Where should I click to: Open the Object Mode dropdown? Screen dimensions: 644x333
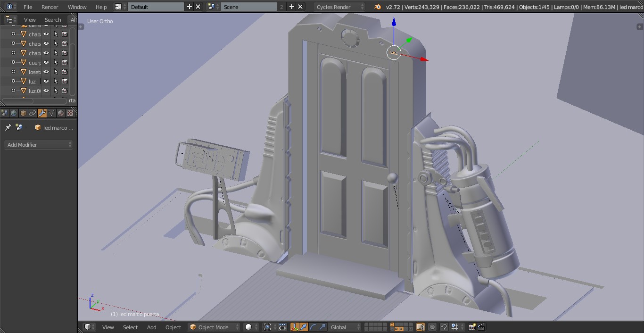214,327
